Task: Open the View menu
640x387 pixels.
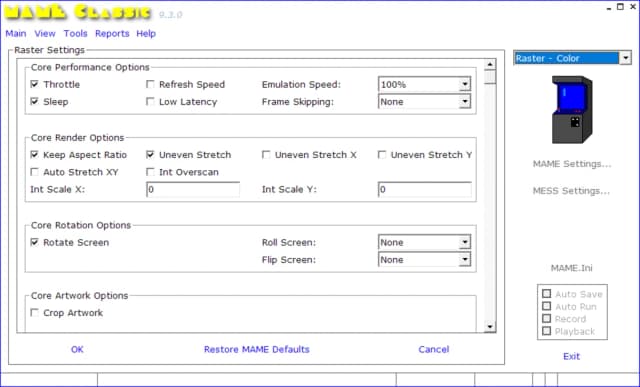Action: pyautogui.click(x=45, y=33)
